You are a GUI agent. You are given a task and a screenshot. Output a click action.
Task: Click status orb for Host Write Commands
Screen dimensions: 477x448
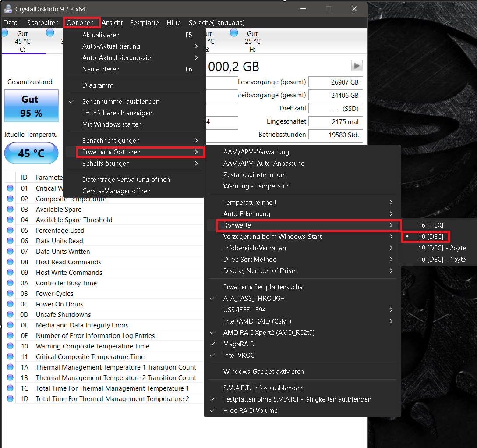pos(10,272)
